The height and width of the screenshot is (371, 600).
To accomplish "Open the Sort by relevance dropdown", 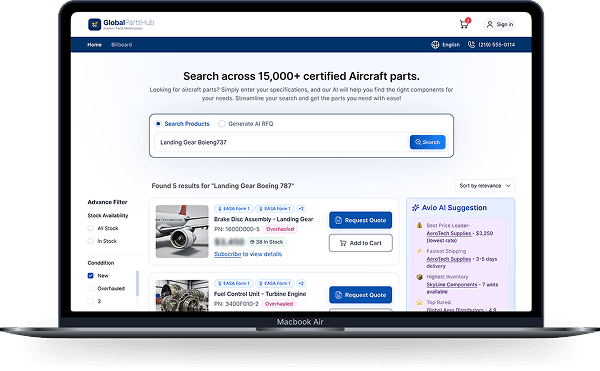I will click(485, 186).
